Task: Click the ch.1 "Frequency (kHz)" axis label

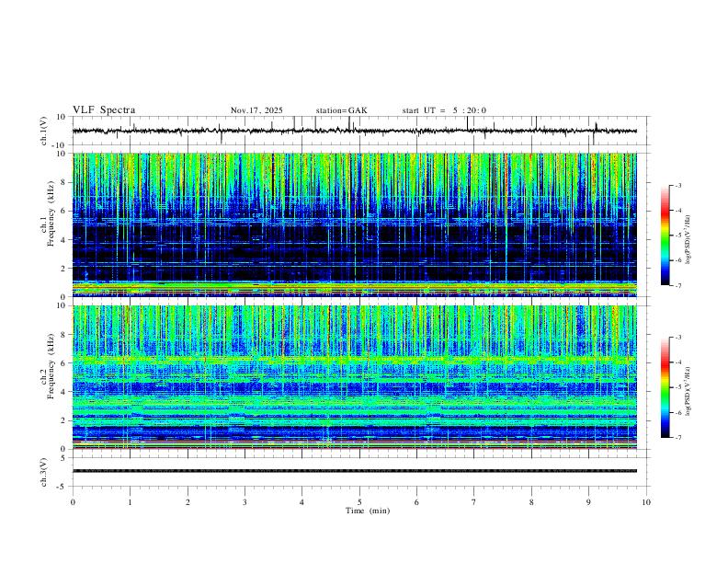Action: pyautogui.click(x=51, y=213)
